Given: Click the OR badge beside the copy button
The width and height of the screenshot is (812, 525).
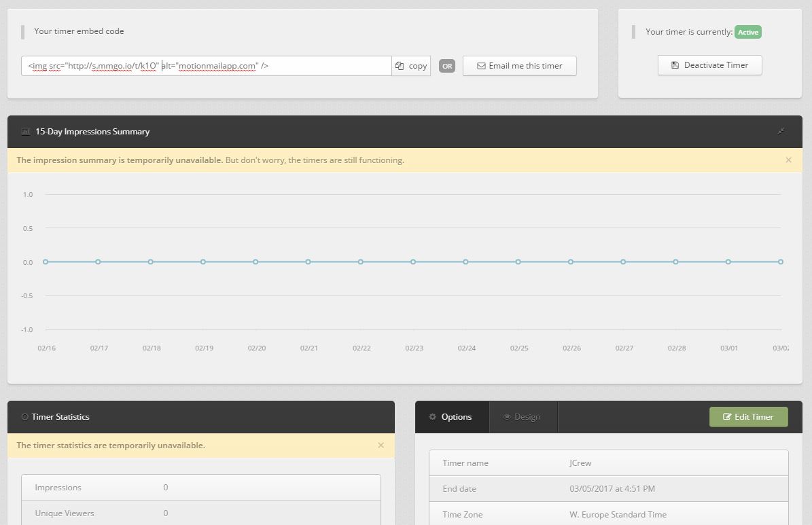Looking at the screenshot, I should [x=446, y=66].
